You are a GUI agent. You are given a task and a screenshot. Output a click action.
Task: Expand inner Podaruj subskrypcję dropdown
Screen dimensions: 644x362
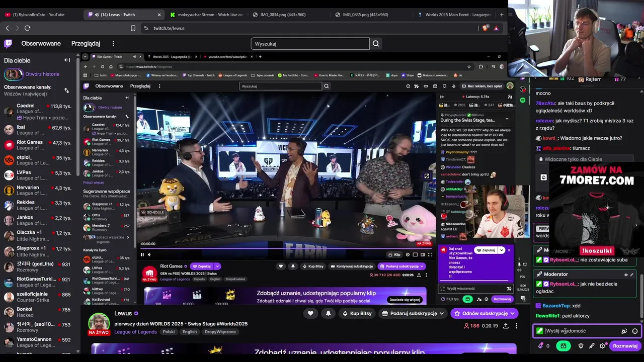click(422, 266)
